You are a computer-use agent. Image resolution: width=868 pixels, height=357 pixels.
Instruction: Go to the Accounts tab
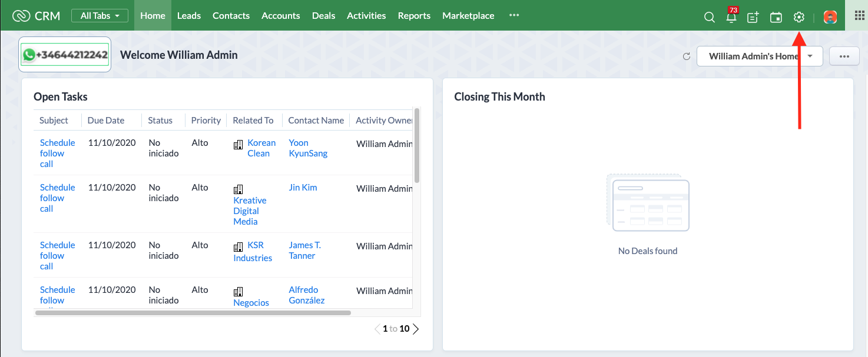[x=281, y=15]
